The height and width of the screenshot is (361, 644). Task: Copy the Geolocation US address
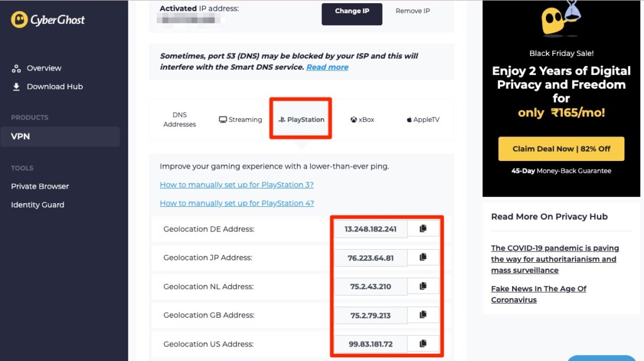[423, 344]
